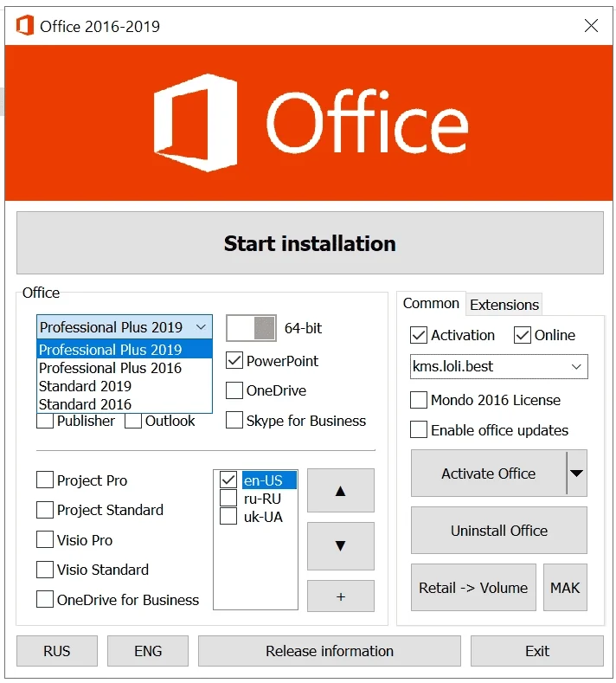Click the up arrow language order button
The image size is (616, 683).
pos(340,491)
